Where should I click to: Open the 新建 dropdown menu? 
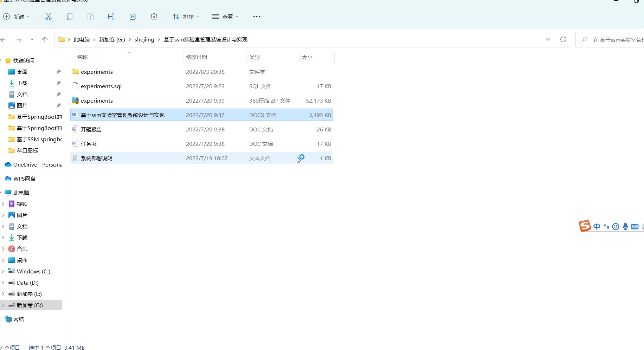pyautogui.click(x=17, y=17)
